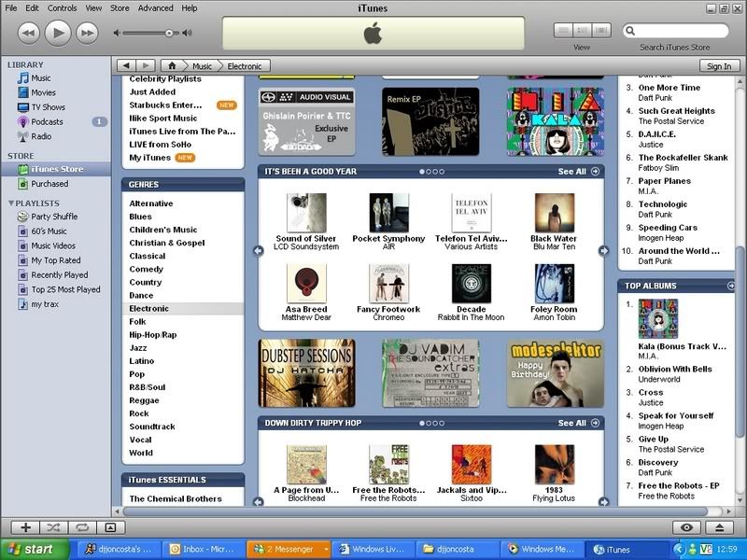The width and height of the screenshot is (747, 560).
Task: Click the right arrow of It's Been A Good Year
Action: coord(603,250)
